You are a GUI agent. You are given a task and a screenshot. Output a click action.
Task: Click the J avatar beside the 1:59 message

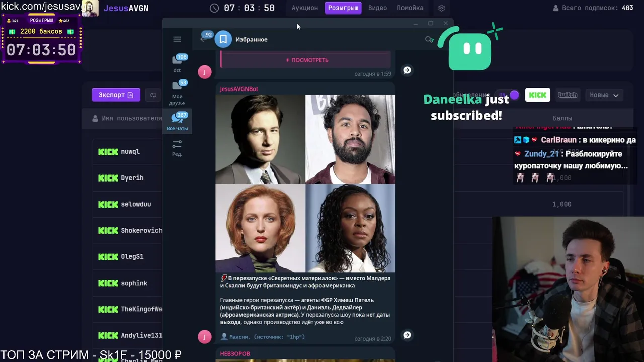pos(204,72)
